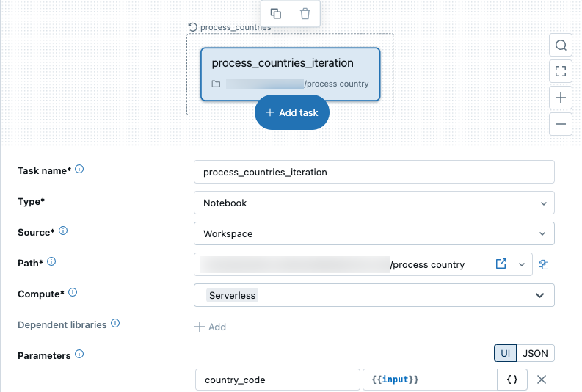This screenshot has width=582, height=392.
Task: Click the delete task trash icon
Action: [x=305, y=13]
